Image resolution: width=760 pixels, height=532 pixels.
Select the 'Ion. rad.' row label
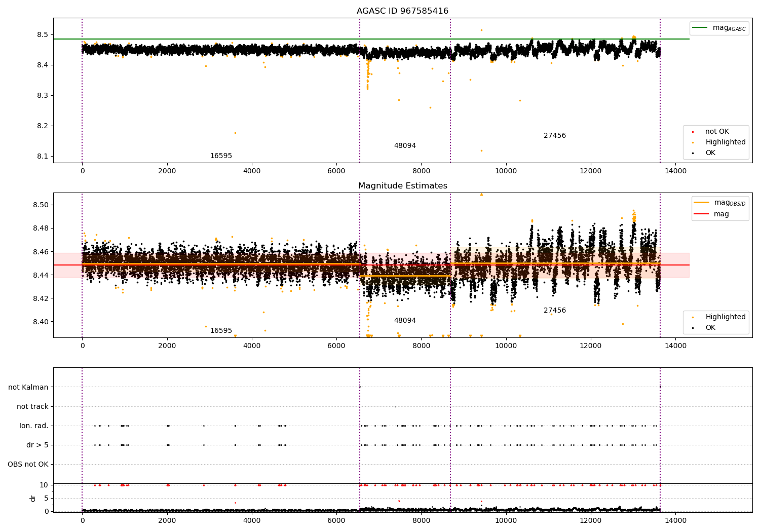click(34, 426)
